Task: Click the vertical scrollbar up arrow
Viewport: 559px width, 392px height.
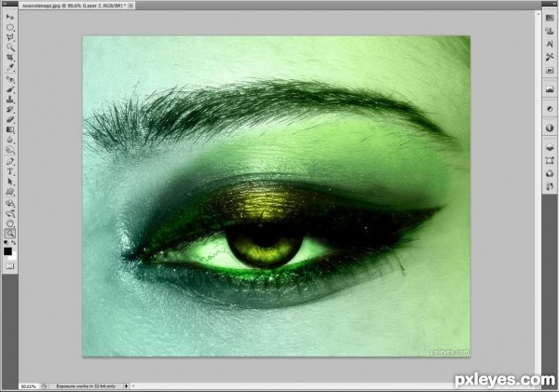Action: coord(539,14)
